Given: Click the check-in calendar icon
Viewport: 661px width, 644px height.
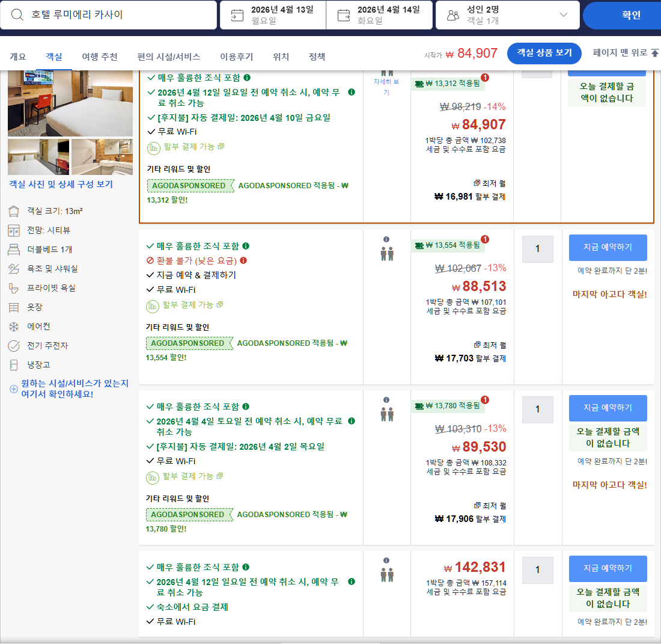Looking at the screenshot, I should click(237, 15).
